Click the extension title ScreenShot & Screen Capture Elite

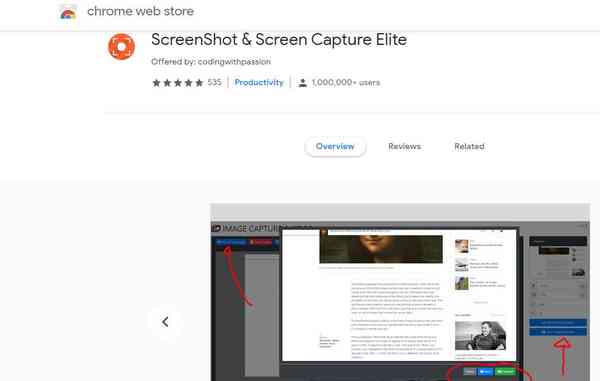pyautogui.click(x=279, y=40)
